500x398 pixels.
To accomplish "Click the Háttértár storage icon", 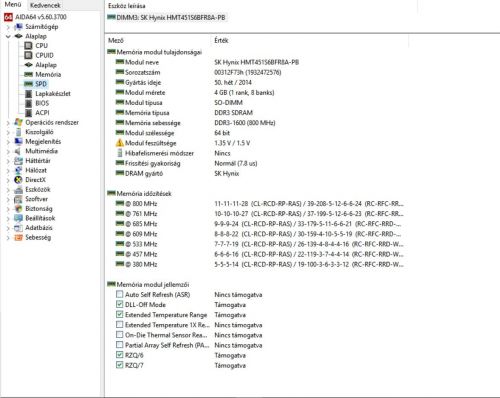I will pos(18,161).
